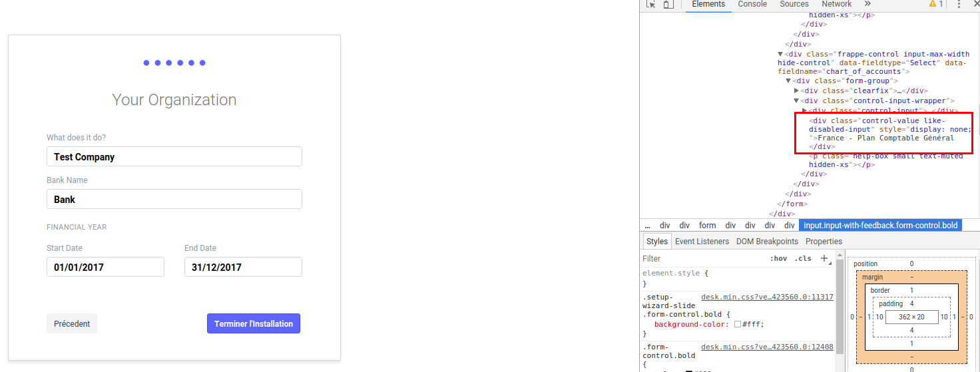Screen dimensions: 980x372
Task: Collapse the form-group div node
Action: (x=788, y=81)
